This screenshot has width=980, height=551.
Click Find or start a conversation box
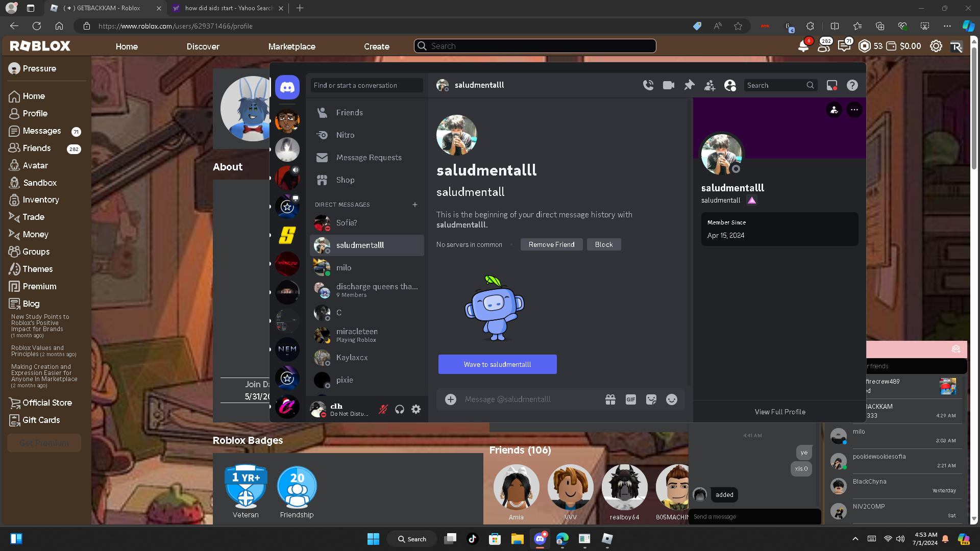coord(367,85)
